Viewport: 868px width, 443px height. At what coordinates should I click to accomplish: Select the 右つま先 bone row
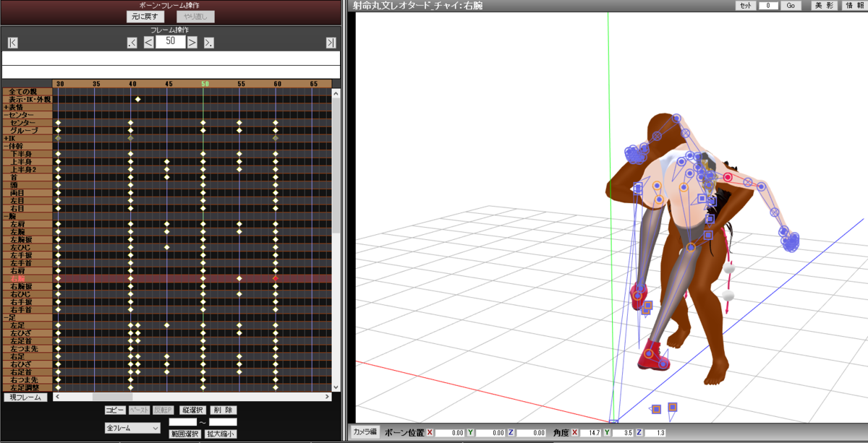[27, 379]
